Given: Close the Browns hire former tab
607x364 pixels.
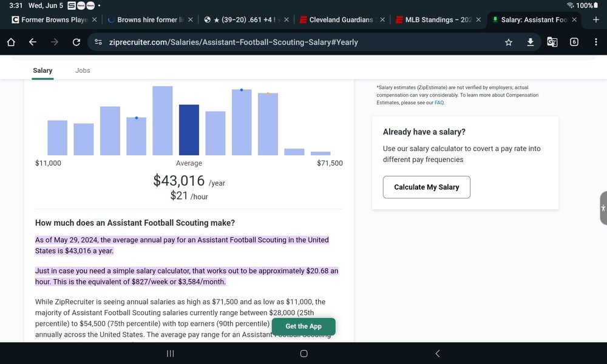Looking at the screenshot, I should tap(191, 20).
